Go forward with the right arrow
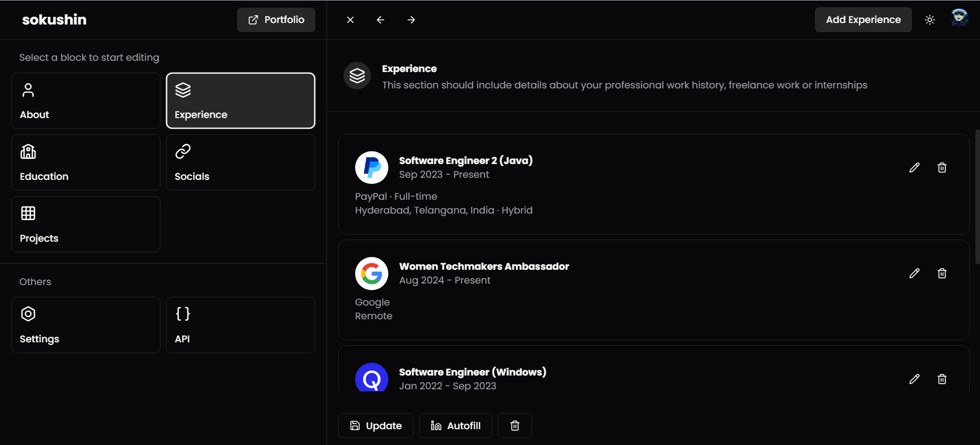The width and height of the screenshot is (980, 445). click(x=411, y=20)
